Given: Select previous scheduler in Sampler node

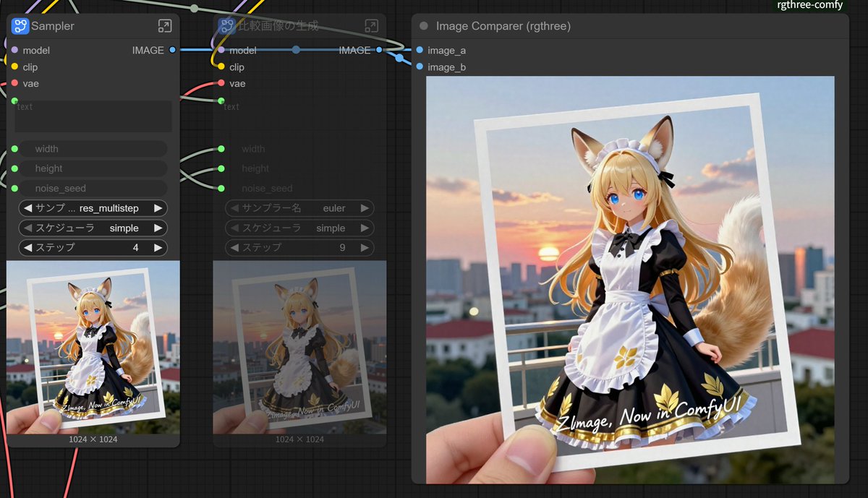Looking at the screenshot, I should tap(28, 228).
